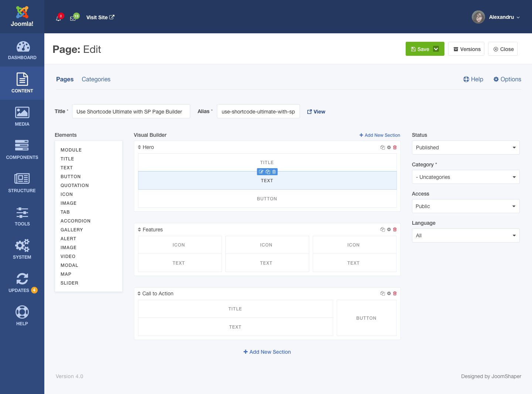
Task: Delete the Hero section using trash icon
Action: (x=395, y=147)
